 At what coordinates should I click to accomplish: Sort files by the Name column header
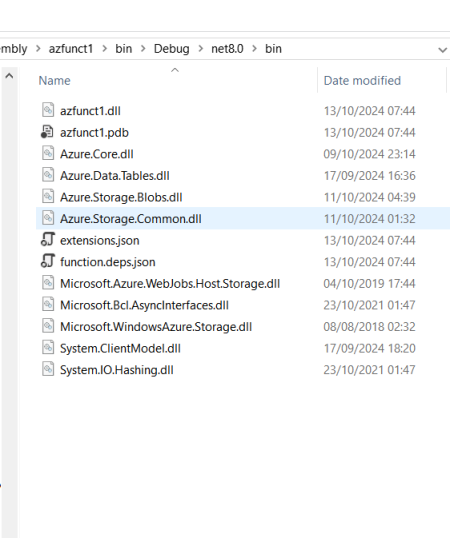55,81
